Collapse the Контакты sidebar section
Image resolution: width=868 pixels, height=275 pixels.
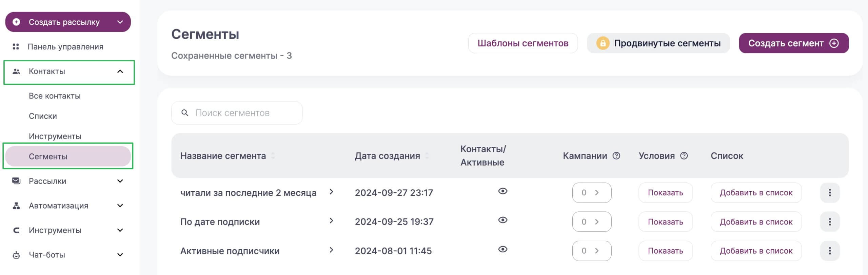(x=120, y=71)
